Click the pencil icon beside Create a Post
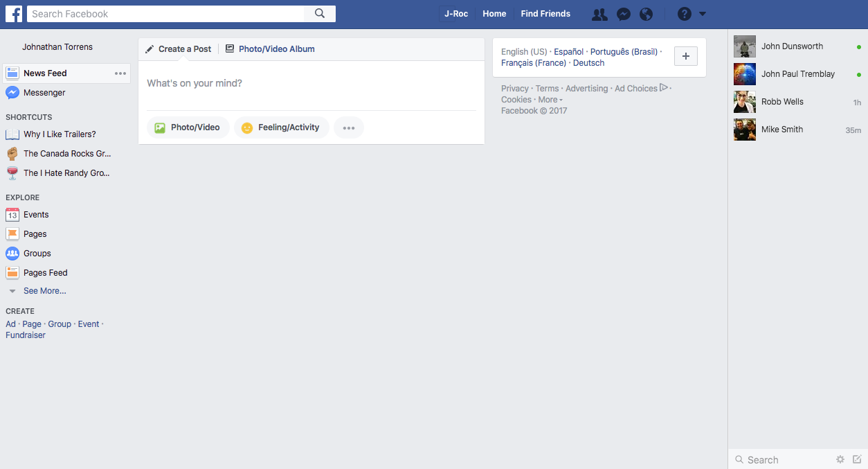868x469 pixels. (150, 49)
